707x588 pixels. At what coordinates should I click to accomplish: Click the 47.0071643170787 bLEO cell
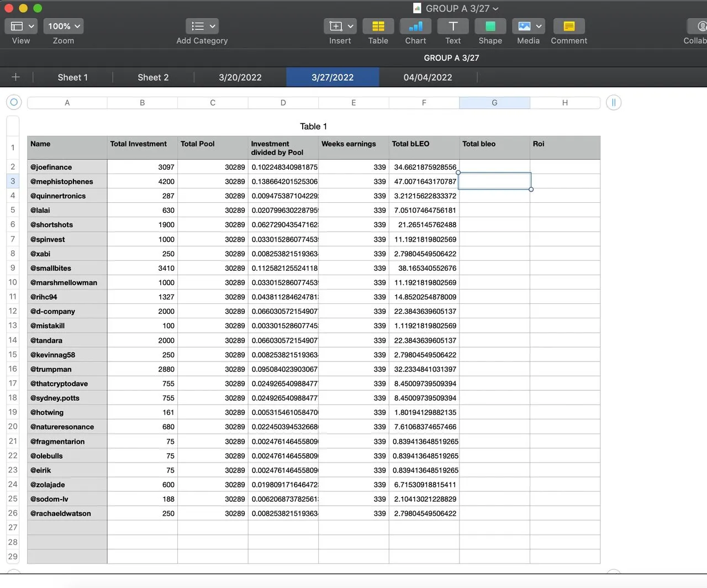424,181
